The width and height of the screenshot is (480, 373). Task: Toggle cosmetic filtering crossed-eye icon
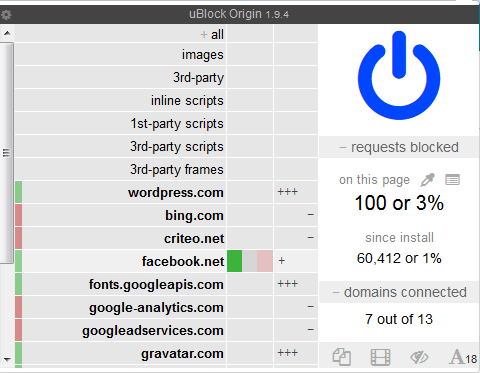[419, 357]
